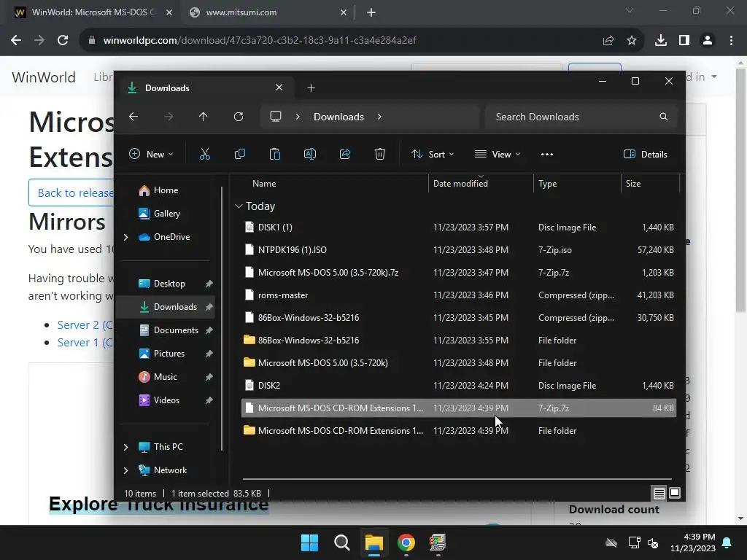Open the New dropdown menu

[151, 155]
